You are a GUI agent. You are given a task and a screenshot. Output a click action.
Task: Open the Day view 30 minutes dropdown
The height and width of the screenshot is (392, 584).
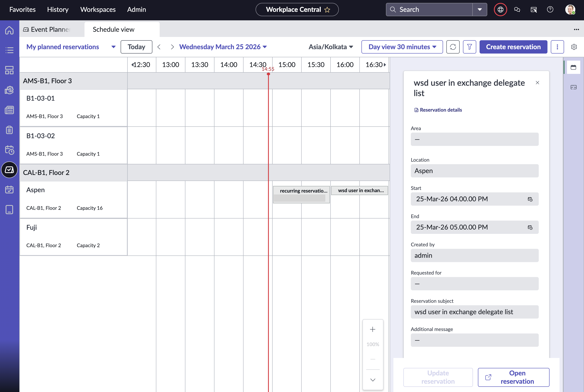pos(402,47)
